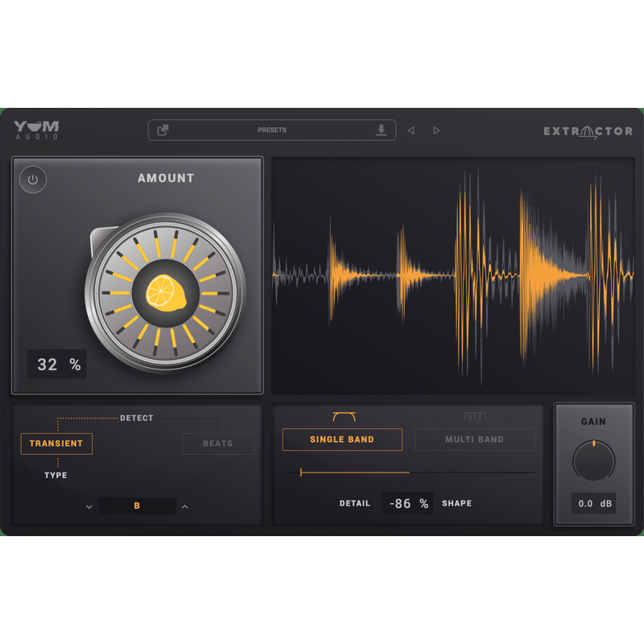Click the Extractor logo

[588, 130]
